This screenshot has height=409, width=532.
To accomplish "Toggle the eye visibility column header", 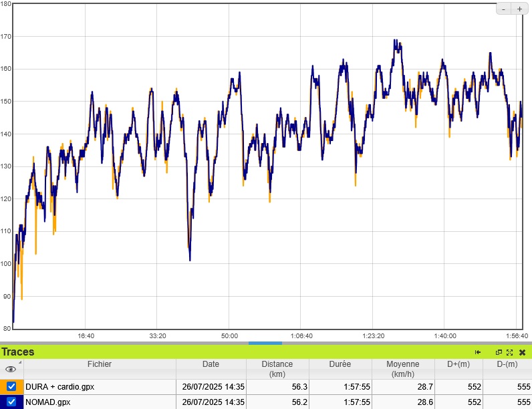I will point(10,369).
